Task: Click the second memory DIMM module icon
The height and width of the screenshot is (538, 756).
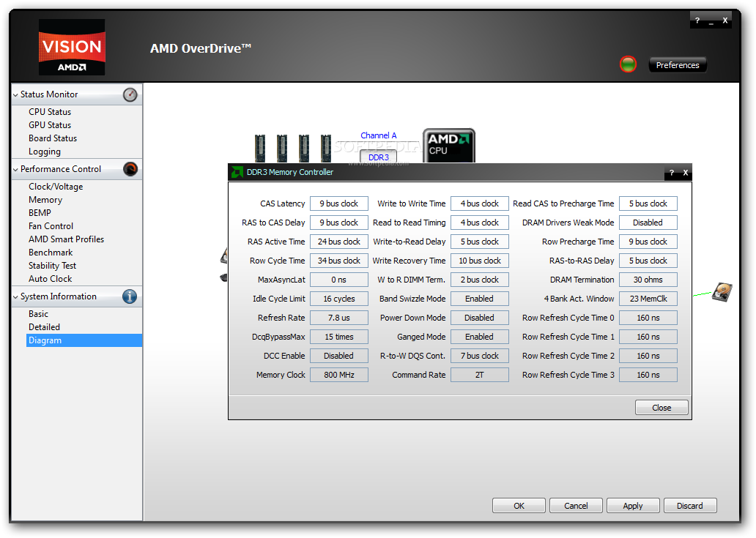Action: pos(282,148)
